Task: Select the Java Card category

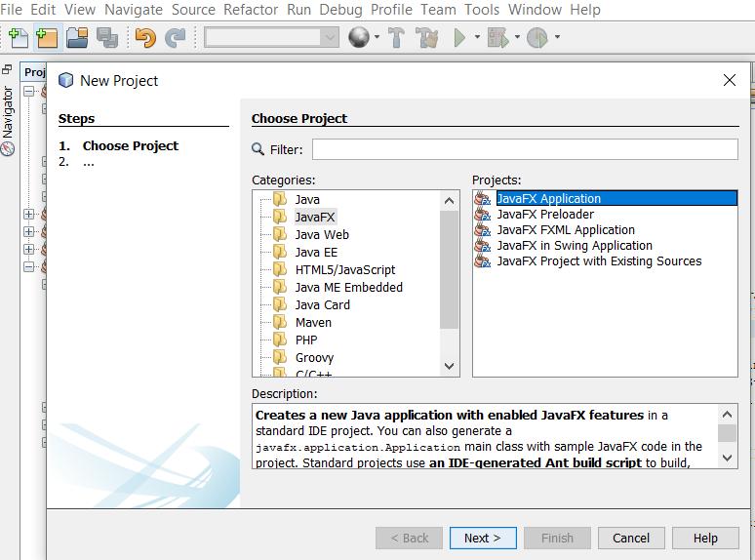Action: 323,304
